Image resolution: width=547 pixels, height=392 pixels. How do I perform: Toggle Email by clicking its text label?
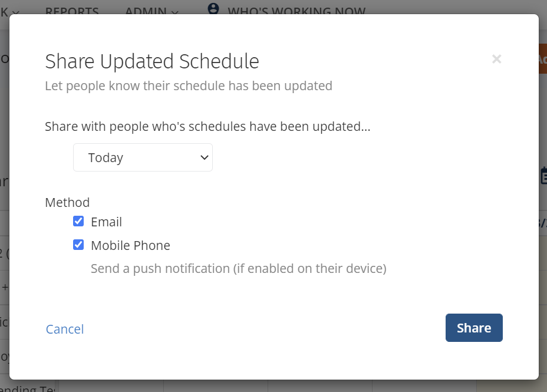tap(107, 222)
